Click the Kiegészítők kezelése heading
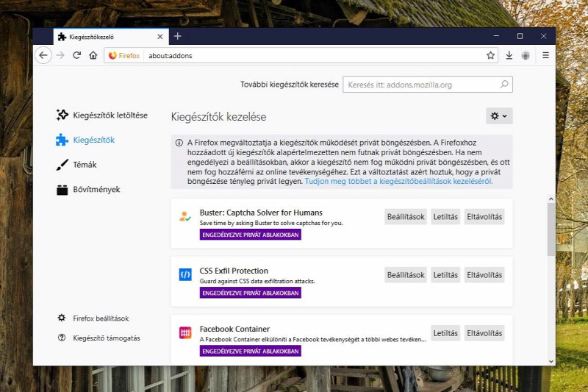Viewport: 588px width, 392px height. click(218, 117)
